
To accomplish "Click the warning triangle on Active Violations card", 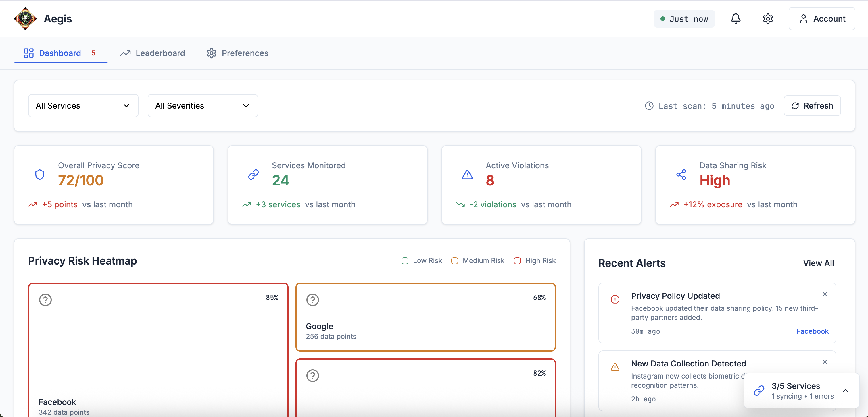I will [467, 175].
